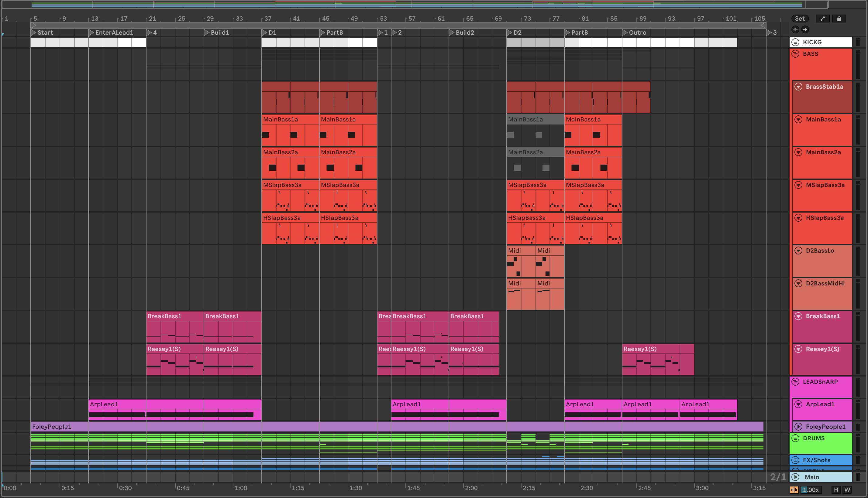The width and height of the screenshot is (868, 498).
Task: Collapse the BASS group track
Action: tap(795, 54)
